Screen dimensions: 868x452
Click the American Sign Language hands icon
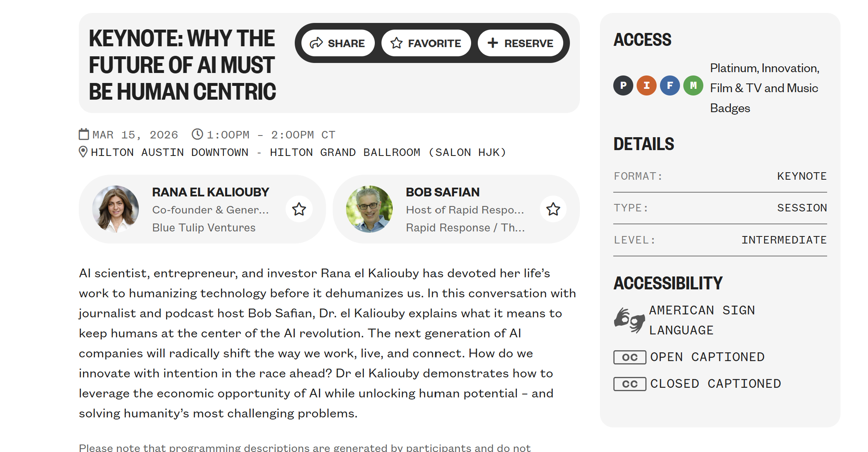[629, 320]
